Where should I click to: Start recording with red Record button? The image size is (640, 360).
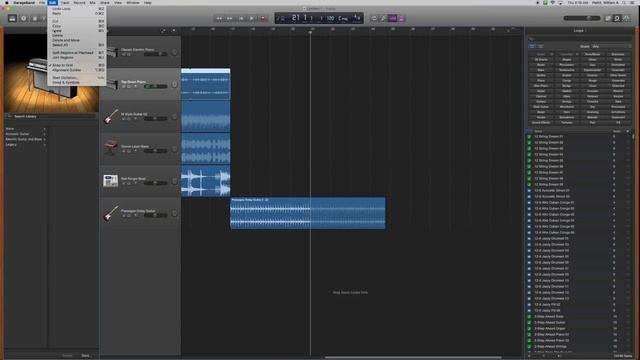(x=263, y=18)
